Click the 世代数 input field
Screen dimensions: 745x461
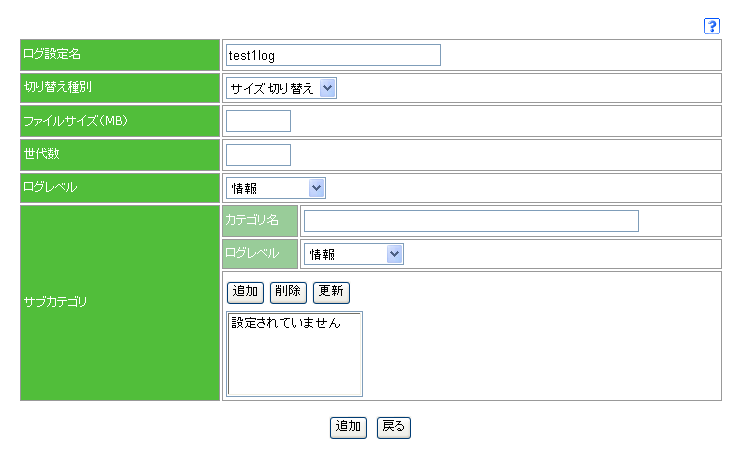click(x=258, y=155)
